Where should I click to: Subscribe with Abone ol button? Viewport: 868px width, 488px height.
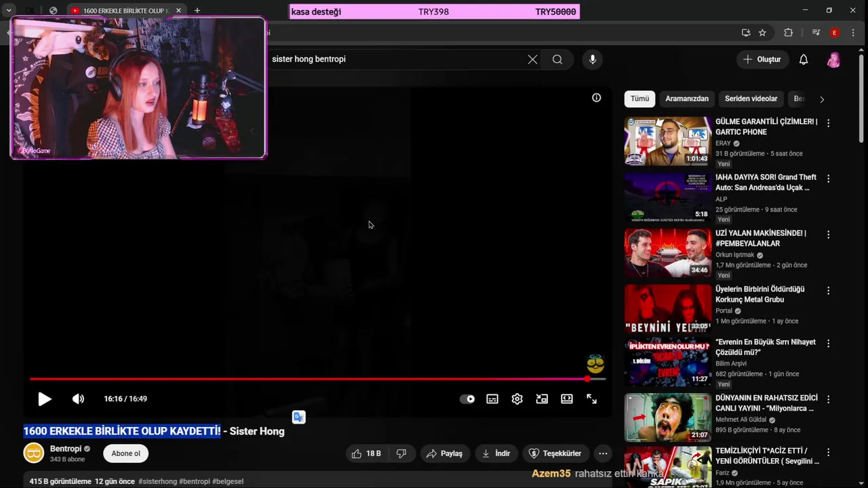pos(126,453)
